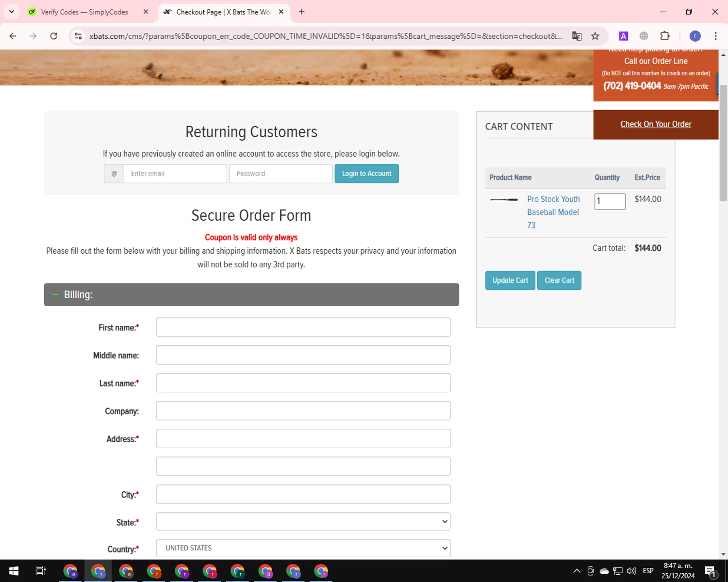The image size is (728, 582).
Task: Show hidden system tray icons
Action: [577, 571]
